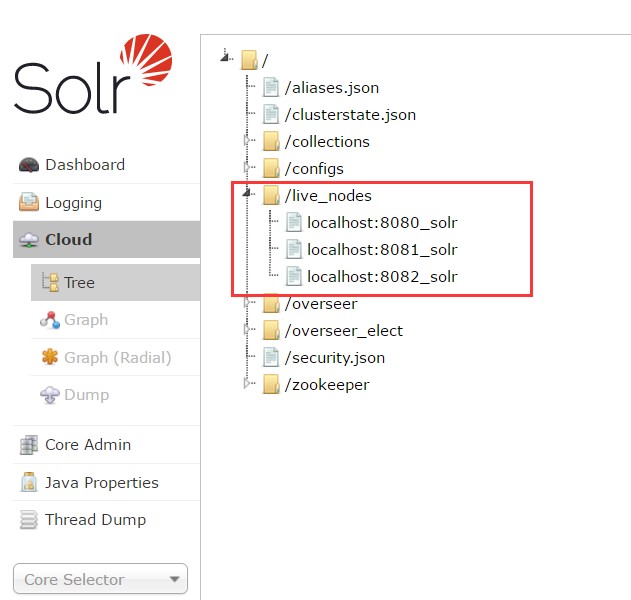The width and height of the screenshot is (631, 600).
Task: Select the root / label
Action: point(265,60)
